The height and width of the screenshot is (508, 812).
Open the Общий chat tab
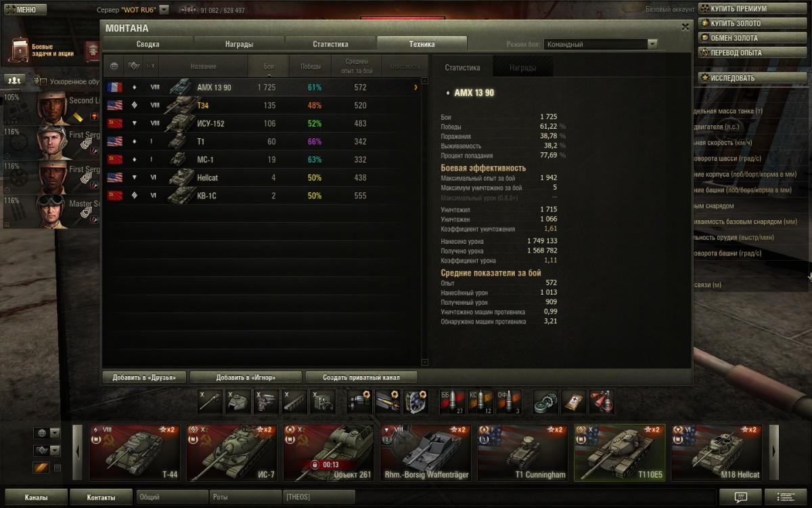[x=171, y=497]
